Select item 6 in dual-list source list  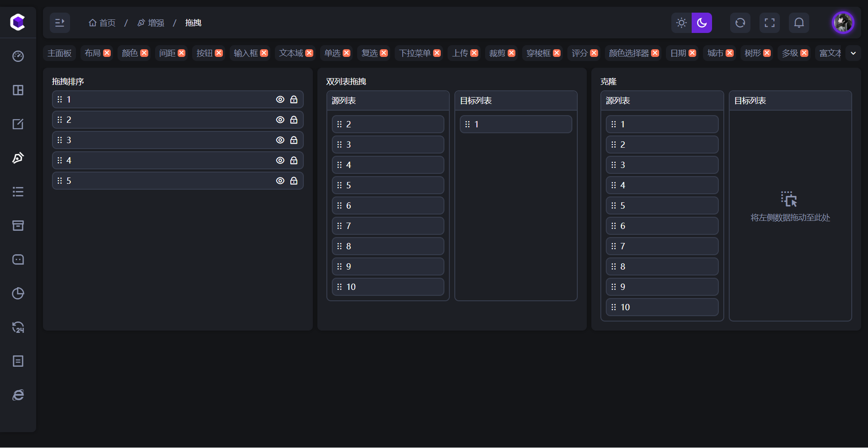coord(388,205)
